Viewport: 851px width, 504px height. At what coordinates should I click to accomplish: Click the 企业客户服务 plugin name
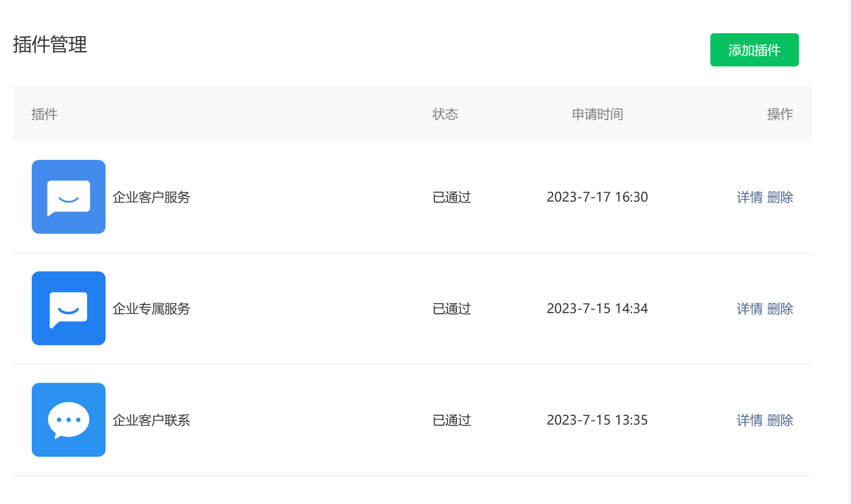[151, 197]
